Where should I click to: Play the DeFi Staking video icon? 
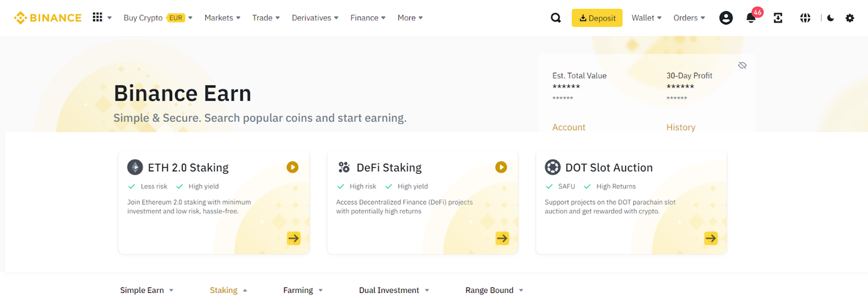tap(502, 167)
